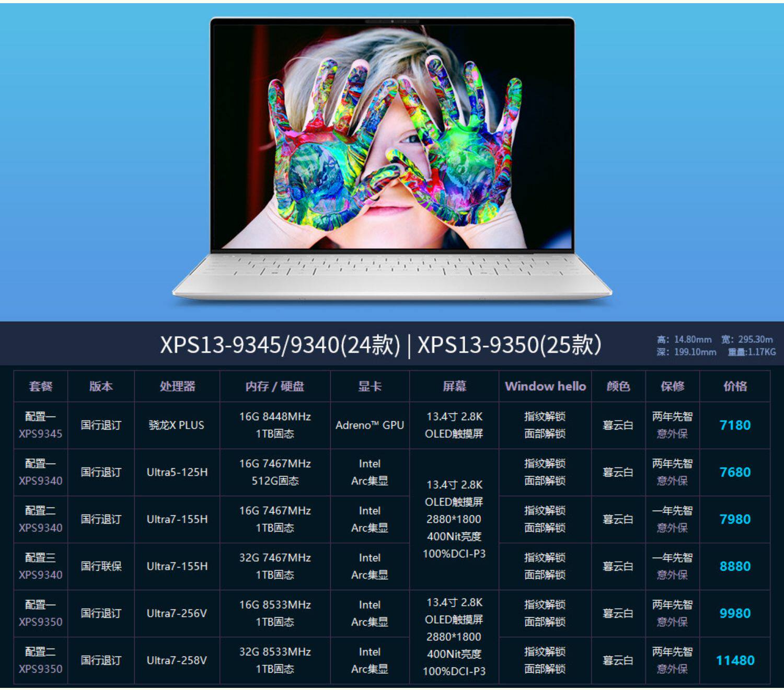Viewport: 784px width, 690px height.
Task: Click 国行退订 in the XPS9345 row
Action: point(101,425)
